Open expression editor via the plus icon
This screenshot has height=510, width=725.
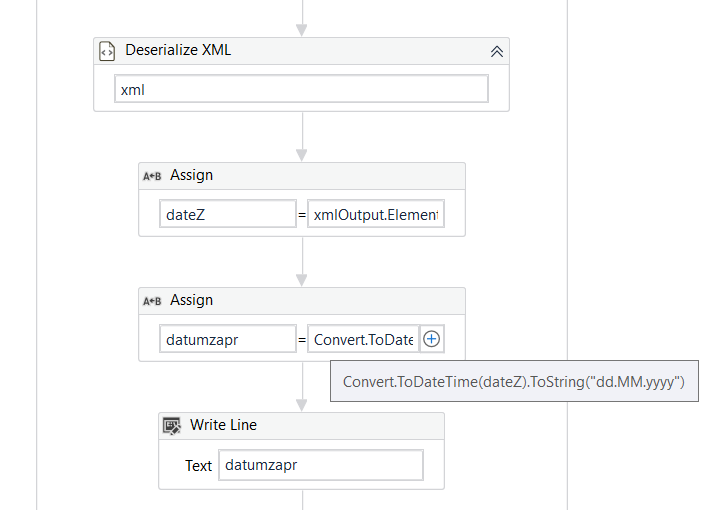[431, 339]
